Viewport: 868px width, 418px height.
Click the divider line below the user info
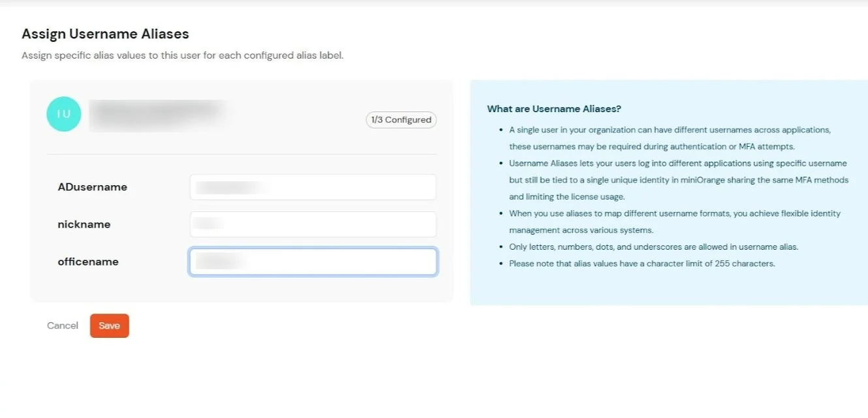click(241, 154)
